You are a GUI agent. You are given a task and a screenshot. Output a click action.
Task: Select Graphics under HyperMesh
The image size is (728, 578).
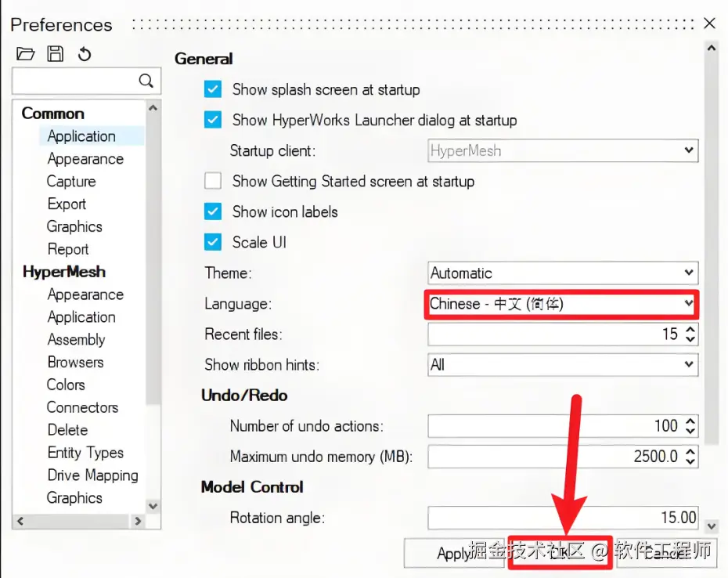(74, 497)
